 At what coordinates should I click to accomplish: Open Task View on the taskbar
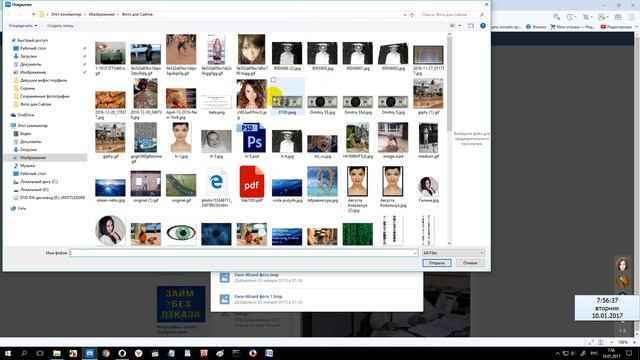pyautogui.click(x=40, y=353)
